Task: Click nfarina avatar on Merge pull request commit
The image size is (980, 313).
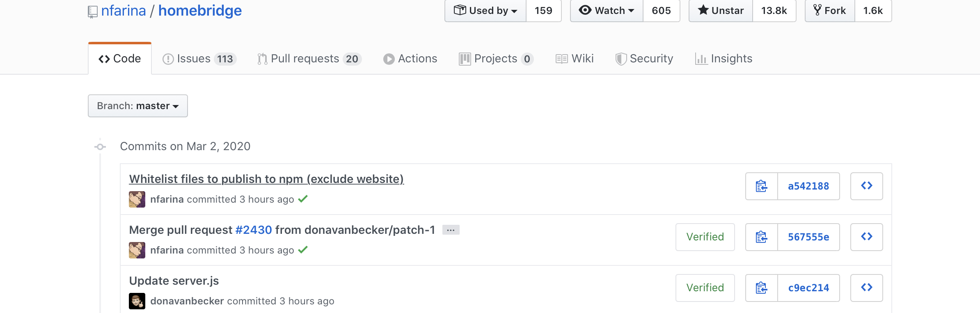Action: point(137,250)
